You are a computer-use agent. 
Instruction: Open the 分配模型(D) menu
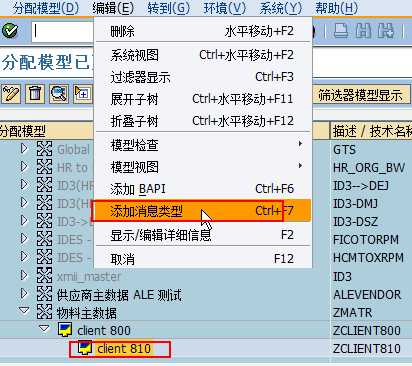[46, 8]
